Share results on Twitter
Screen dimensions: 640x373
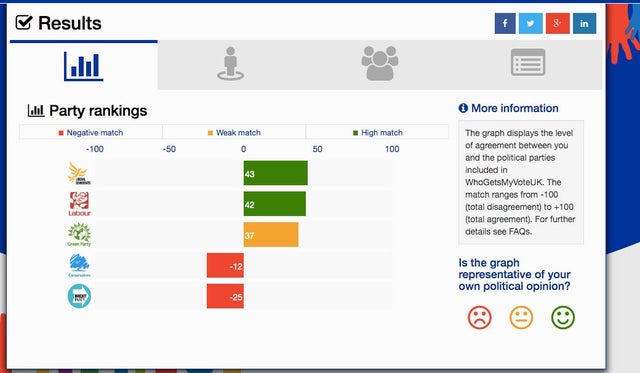[531, 23]
